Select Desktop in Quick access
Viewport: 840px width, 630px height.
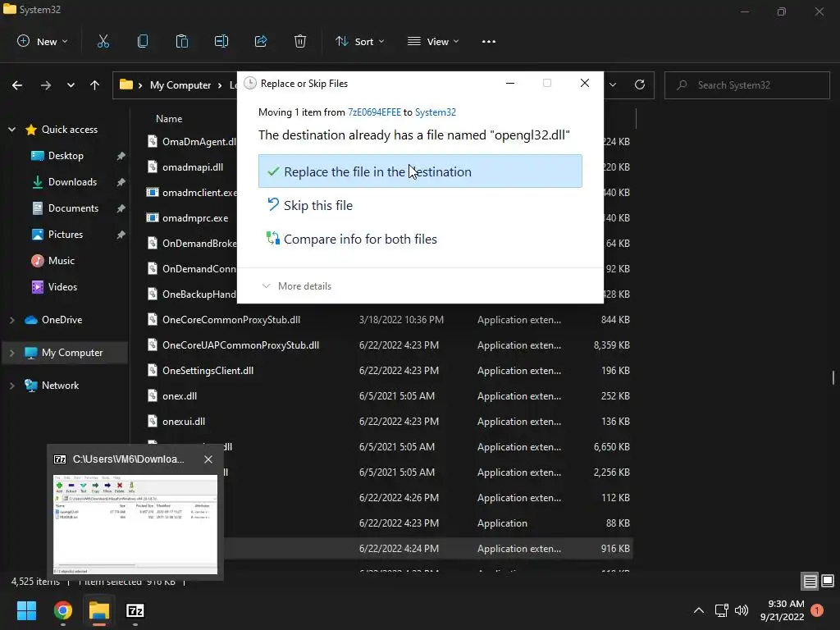(x=66, y=156)
